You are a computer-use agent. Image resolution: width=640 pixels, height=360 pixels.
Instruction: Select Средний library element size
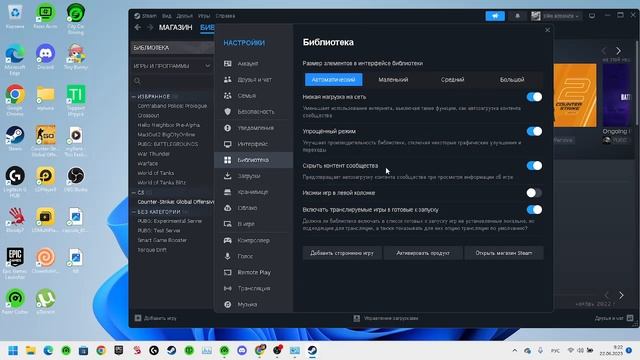[452, 80]
